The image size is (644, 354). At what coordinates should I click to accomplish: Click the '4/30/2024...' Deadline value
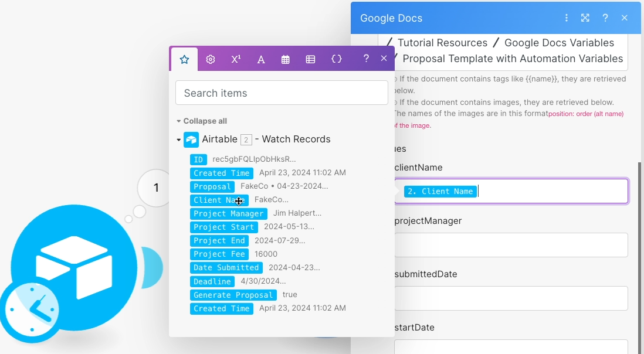263,281
